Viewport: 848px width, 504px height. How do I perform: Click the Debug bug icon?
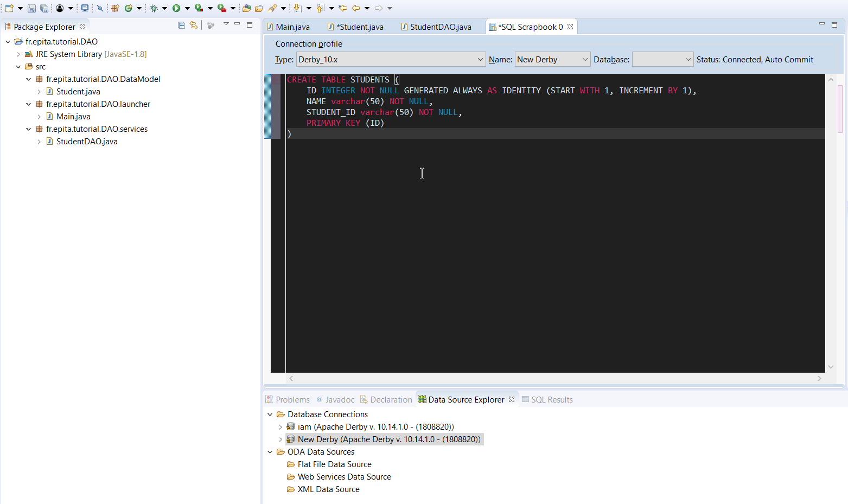coord(154,8)
